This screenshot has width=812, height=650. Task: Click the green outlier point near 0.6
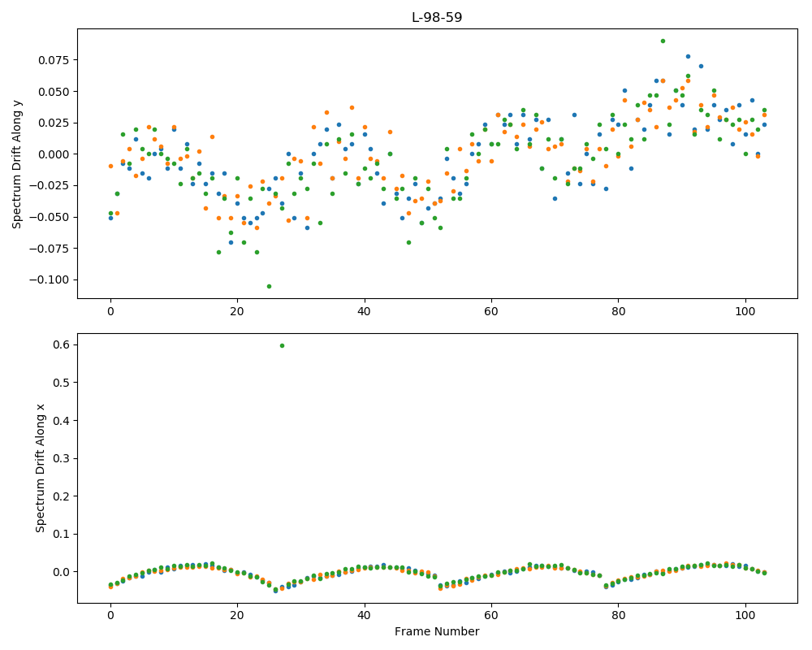pyautogui.click(x=282, y=346)
